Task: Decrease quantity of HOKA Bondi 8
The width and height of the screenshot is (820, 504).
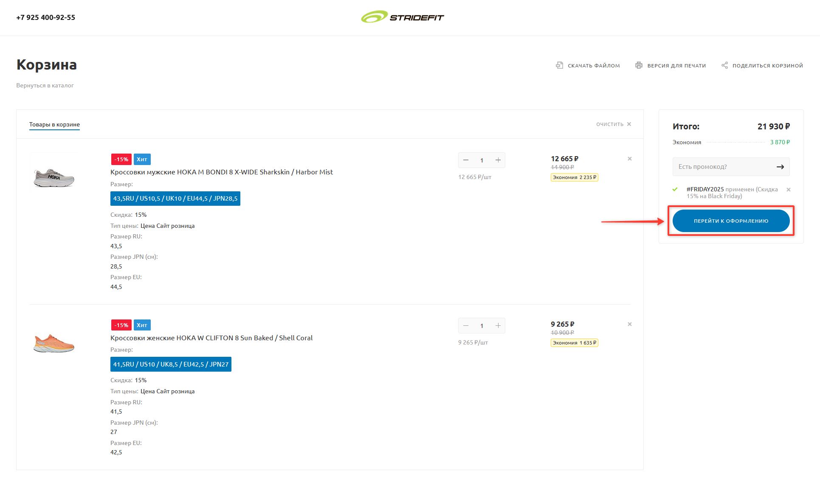Action: (x=466, y=160)
